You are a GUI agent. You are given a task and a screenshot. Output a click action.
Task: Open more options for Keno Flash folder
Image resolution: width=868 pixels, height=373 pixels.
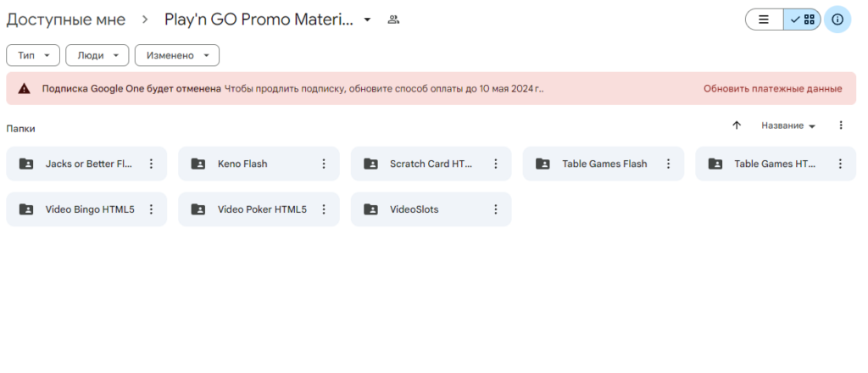(323, 164)
